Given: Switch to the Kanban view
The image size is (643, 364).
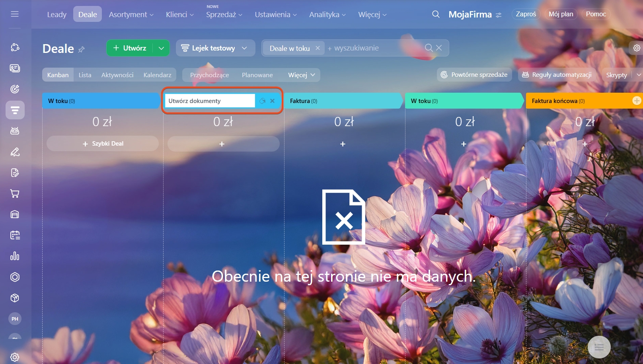Looking at the screenshot, I should pyautogui.click(x=58, y=75).
